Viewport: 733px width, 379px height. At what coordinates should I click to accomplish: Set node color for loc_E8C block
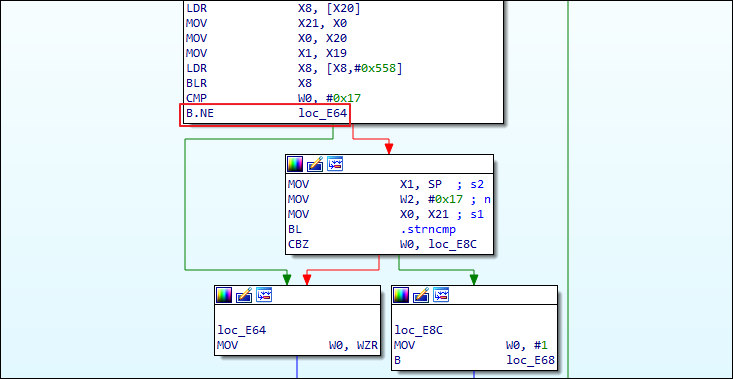pos(401,295)
